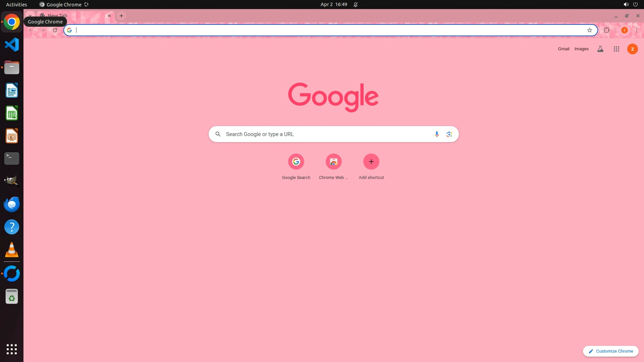Click the Customize Chrome button
The height and width of the screenshot is (362, 644).
click(610, 351)
